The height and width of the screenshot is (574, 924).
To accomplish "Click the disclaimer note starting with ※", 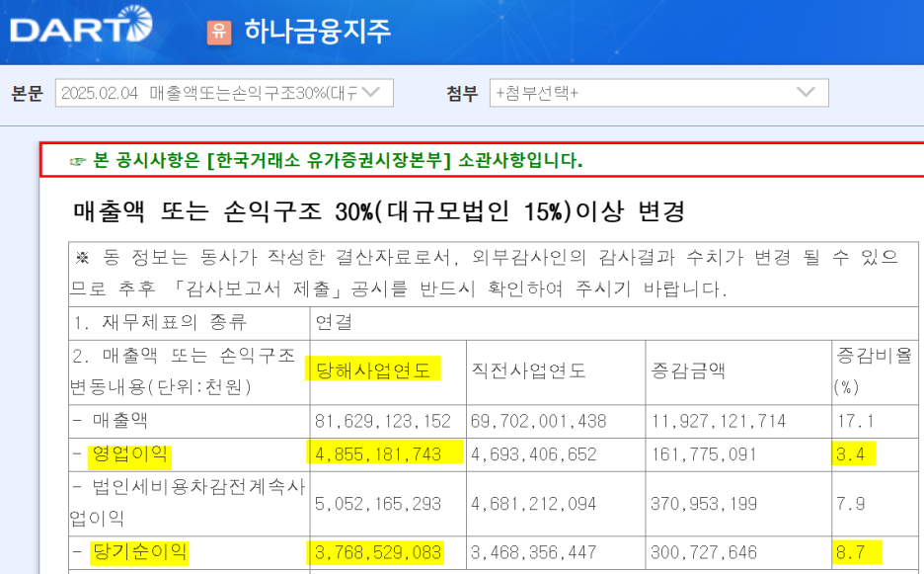I will pos(486,273).
